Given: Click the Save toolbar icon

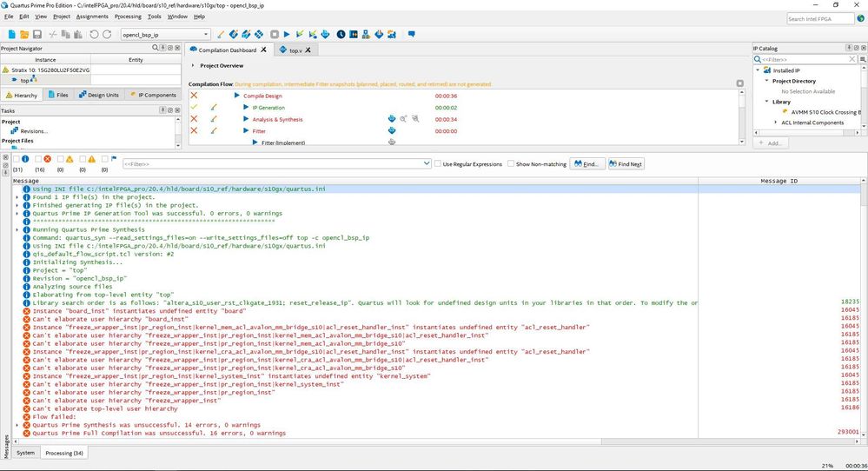Looking at the screenshot, I should [x=36, y=35].
